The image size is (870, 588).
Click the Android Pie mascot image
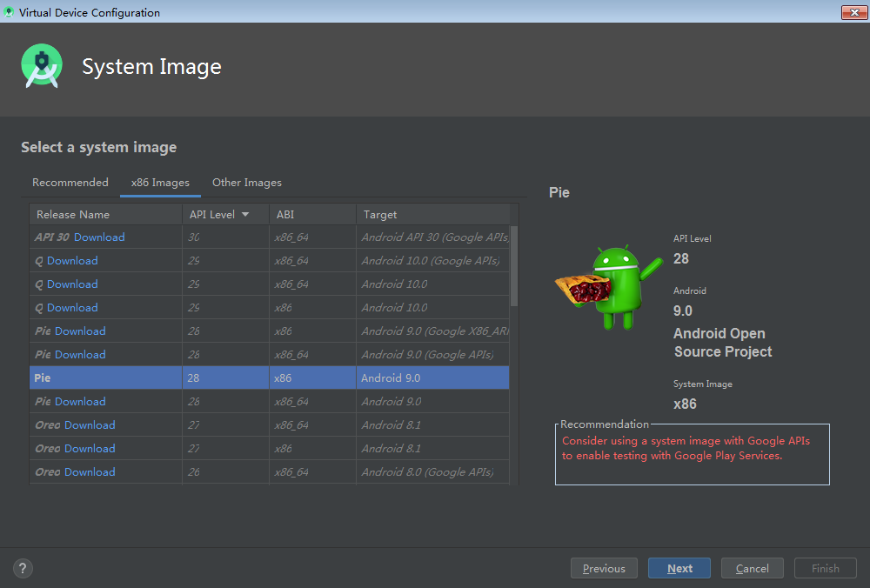point(608,288)
